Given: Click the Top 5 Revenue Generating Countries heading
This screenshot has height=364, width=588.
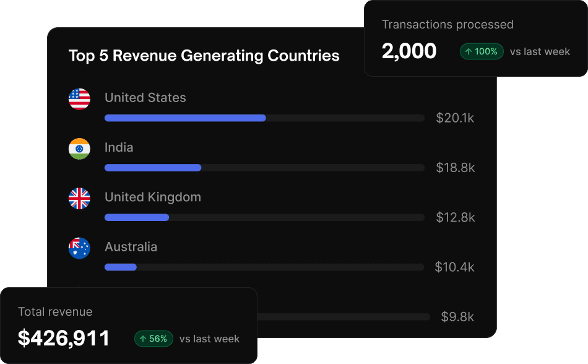Looking at the screenshot, I should (x=204, y=56).
